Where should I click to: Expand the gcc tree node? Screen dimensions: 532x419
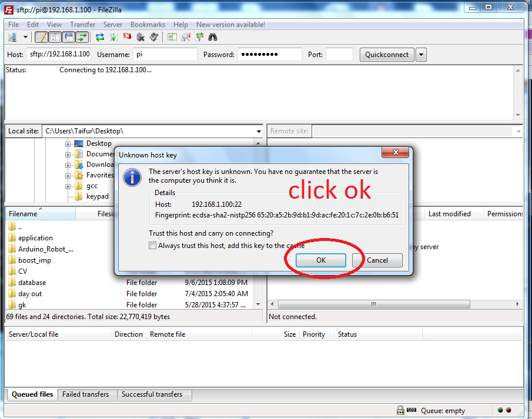tap(68, 186)
